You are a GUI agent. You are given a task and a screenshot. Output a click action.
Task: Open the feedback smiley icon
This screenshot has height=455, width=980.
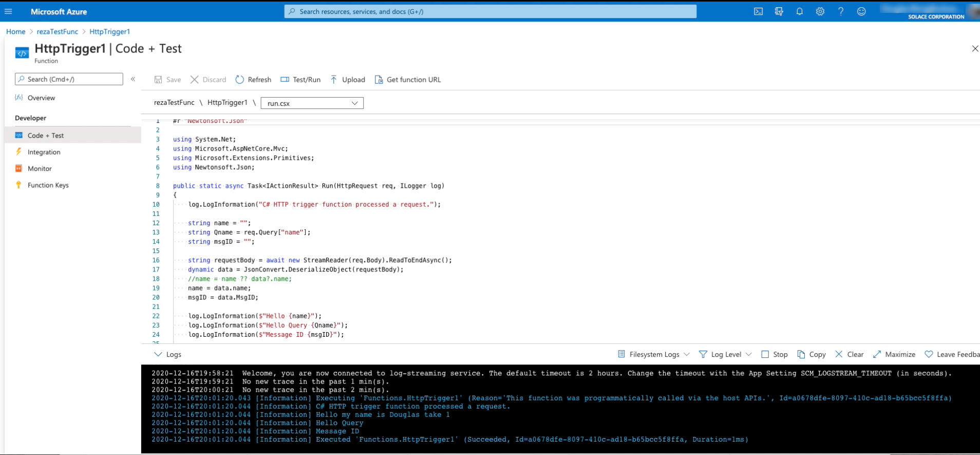[861, 11]
